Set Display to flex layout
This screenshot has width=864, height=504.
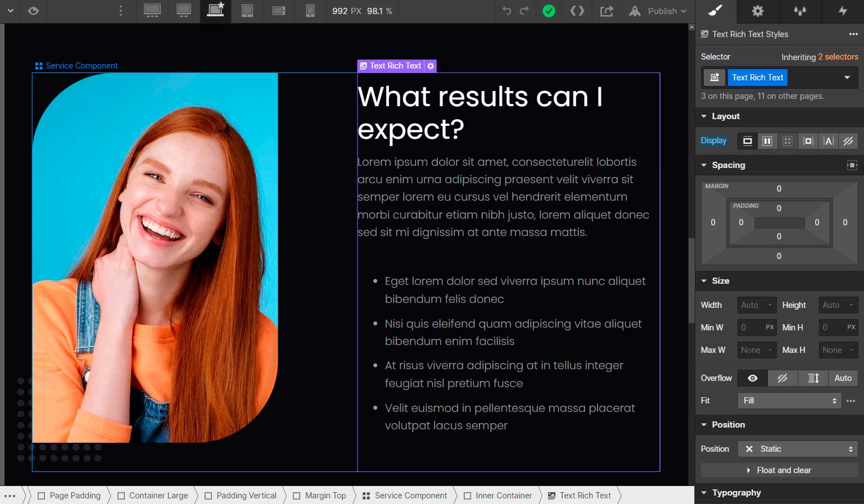coord(767,141)
